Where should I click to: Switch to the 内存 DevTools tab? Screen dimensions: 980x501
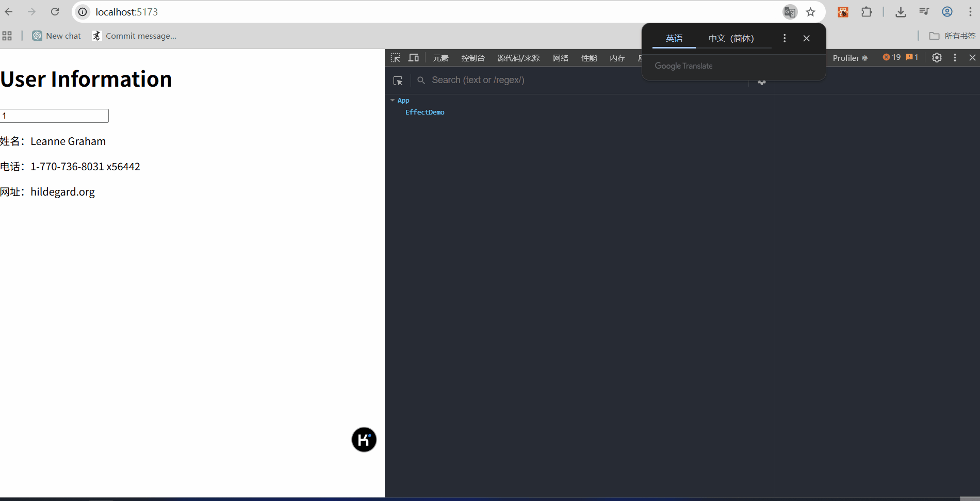click(617, 58)
